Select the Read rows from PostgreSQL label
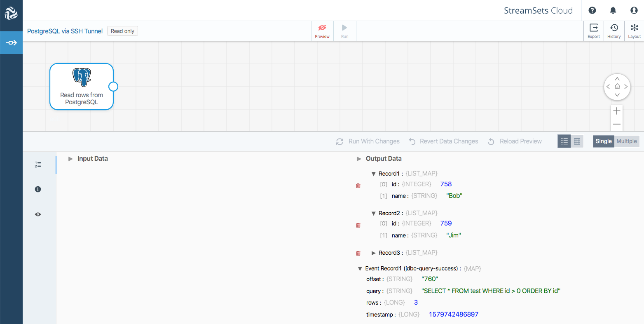The height and width of the screenshot is (324, 644). (82, 99)
